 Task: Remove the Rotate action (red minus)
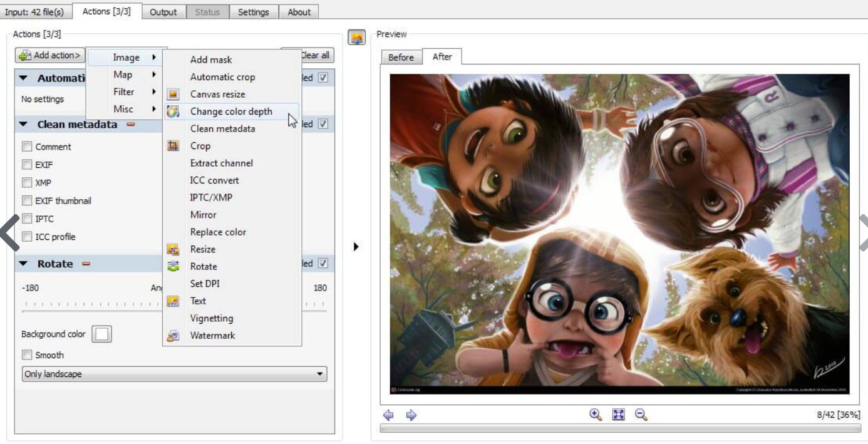point(86,264)
